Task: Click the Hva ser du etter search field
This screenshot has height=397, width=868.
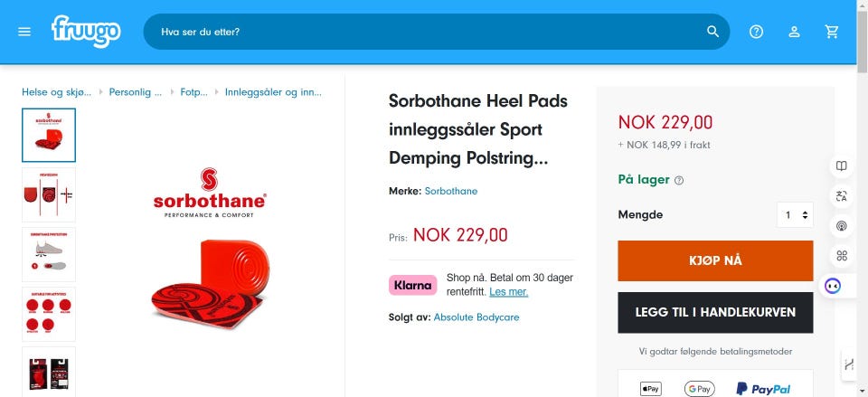Action: click(x=425, y=32)
